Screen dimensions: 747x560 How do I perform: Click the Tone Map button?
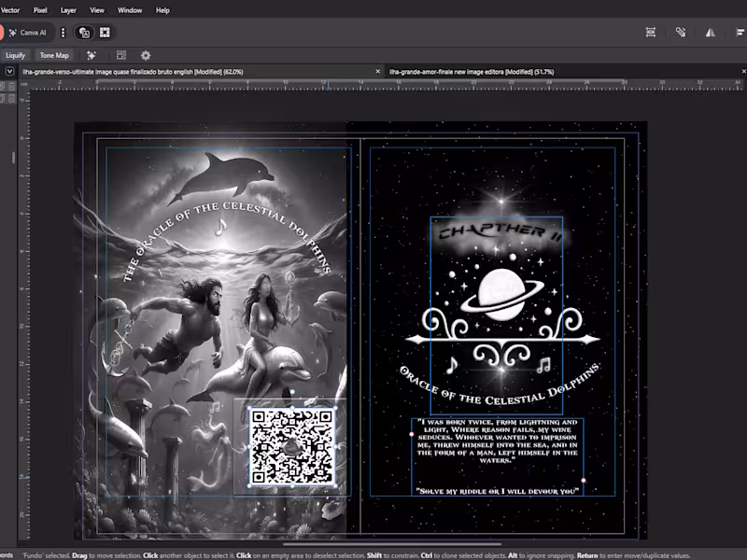[54, 55]
